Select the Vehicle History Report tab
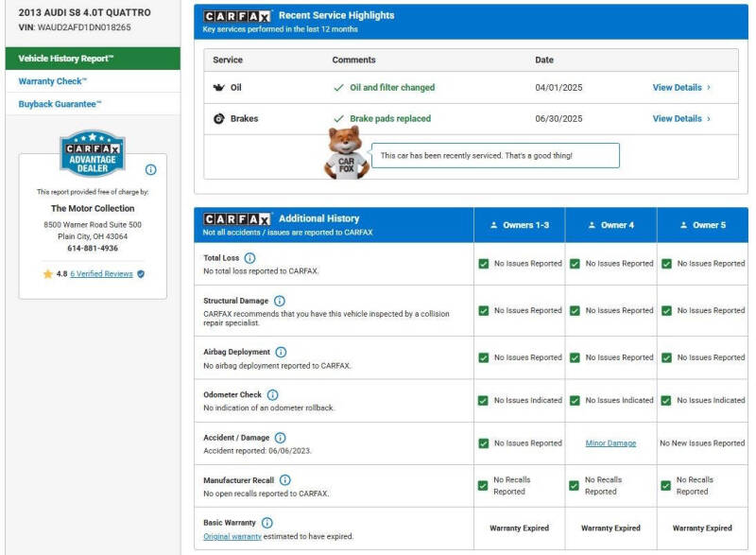The width and height of the screenshot is (756, 555). point(66,59)
